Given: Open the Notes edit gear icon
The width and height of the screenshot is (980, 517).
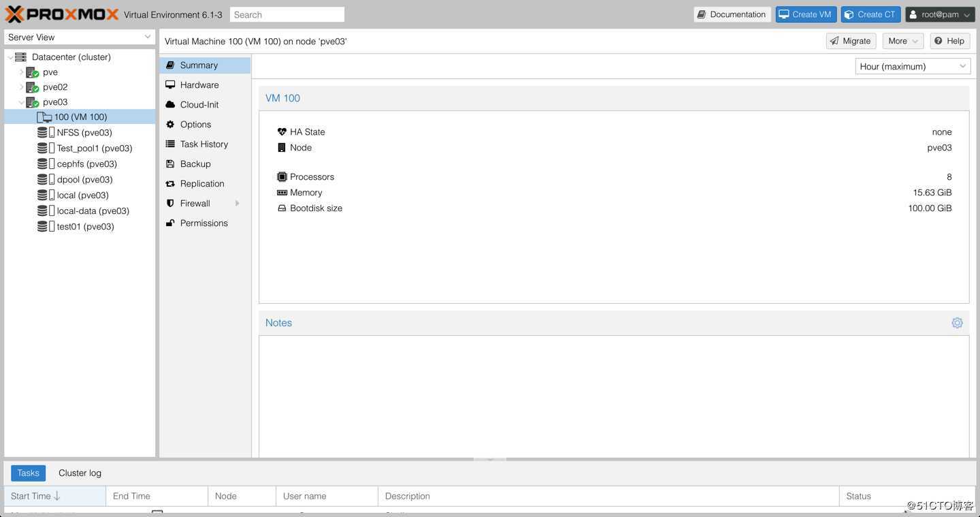Looking at the screenshot, I should click(957, 323).
